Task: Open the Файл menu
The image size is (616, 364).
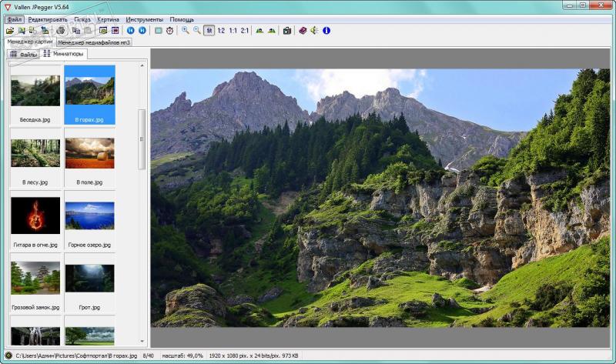Action: coord(15,19)
